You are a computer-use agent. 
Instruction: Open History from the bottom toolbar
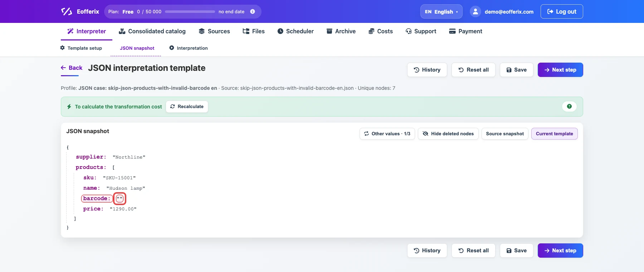point(427,251)
